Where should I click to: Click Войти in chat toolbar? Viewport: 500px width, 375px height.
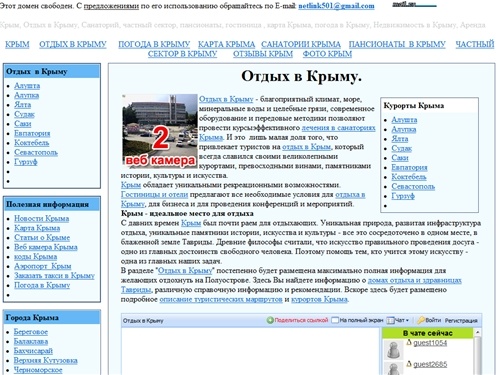pyautogui.click(x=433, y=320)
